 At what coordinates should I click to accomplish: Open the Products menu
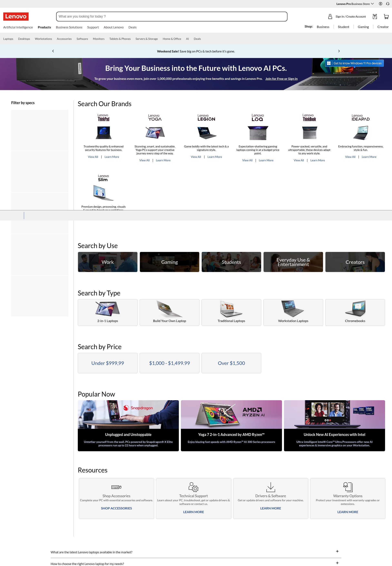point(45,27)
